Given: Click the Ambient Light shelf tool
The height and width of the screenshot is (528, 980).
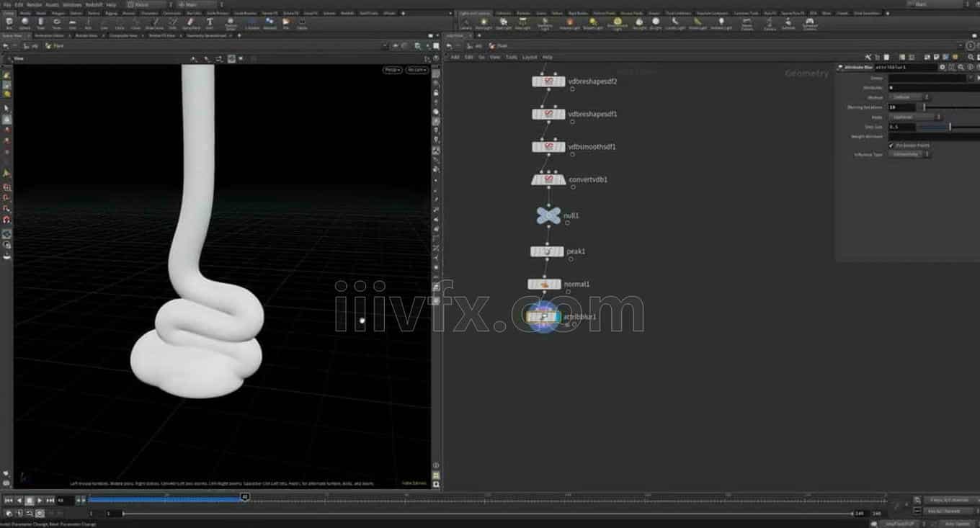Looking at the screenshot, I should (x=721, y=23).
